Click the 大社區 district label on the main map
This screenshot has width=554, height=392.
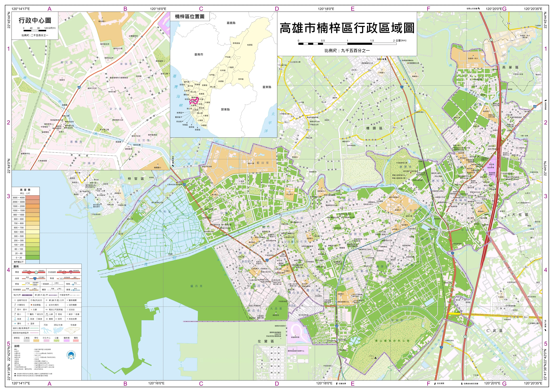[520, 214]
